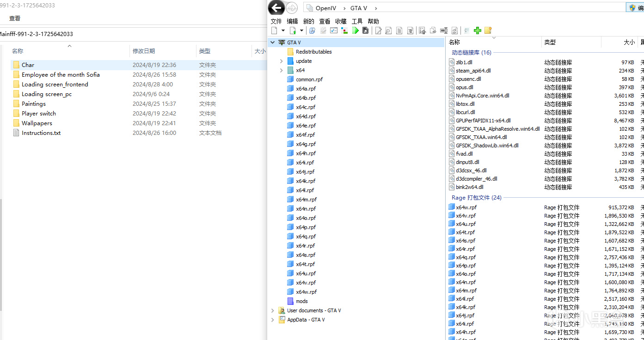Click the page with letter T icon
Viewport: 644px width, 340px height.
coord(410,30)
